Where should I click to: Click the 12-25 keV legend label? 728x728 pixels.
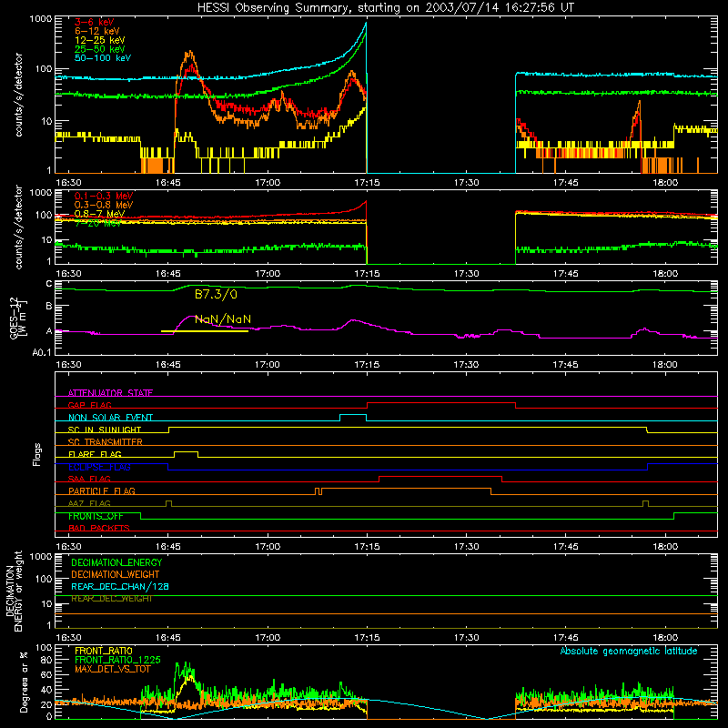(100, 40)
